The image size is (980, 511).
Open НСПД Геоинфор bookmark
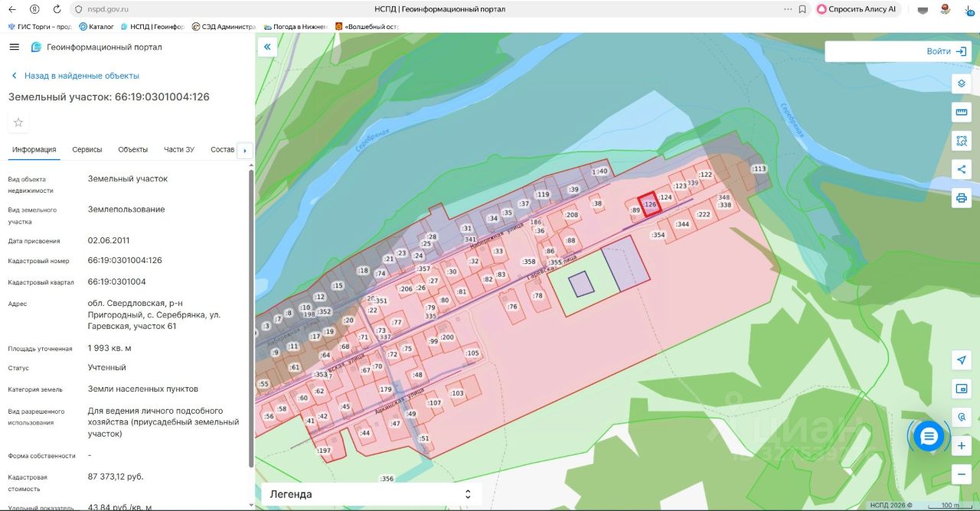153,27
